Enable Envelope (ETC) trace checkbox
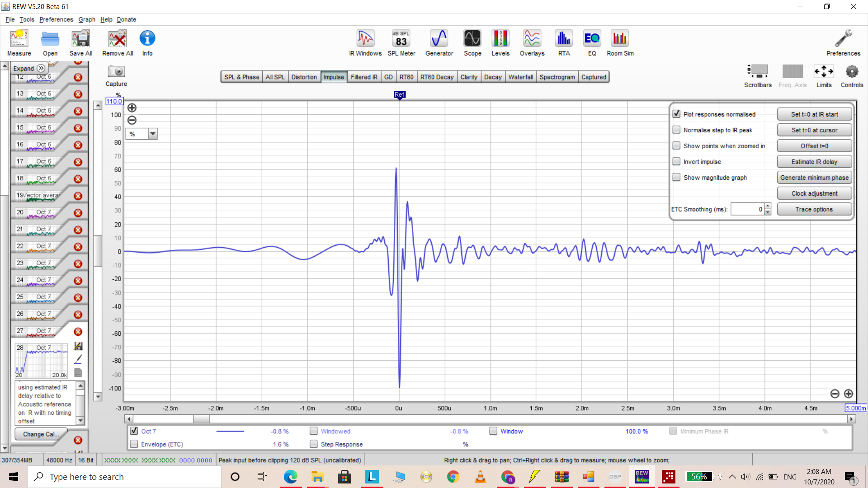 coord(134,444)
